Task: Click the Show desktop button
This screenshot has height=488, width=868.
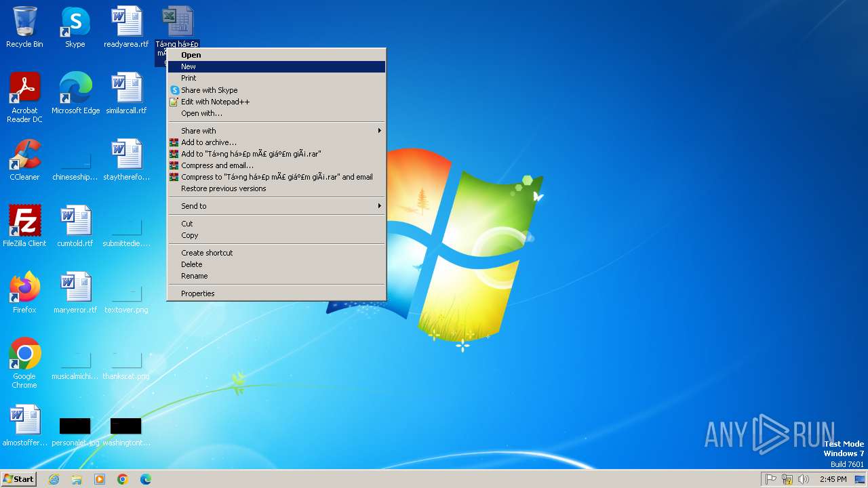Action: [x=861, y=479]
